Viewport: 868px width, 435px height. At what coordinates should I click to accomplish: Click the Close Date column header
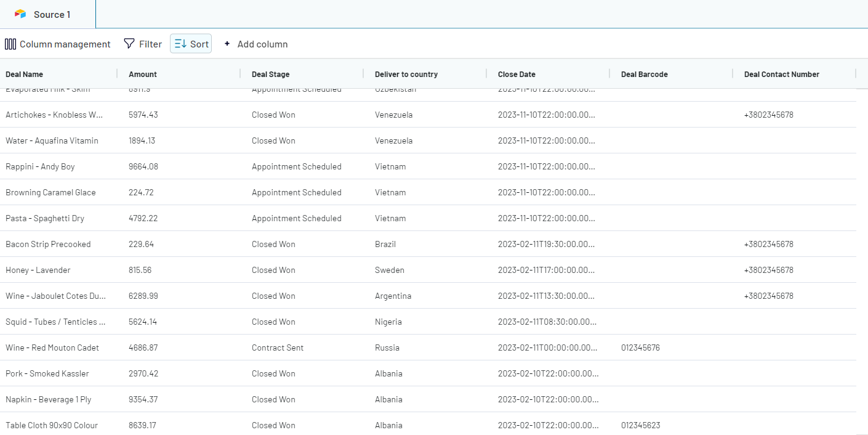516,74
